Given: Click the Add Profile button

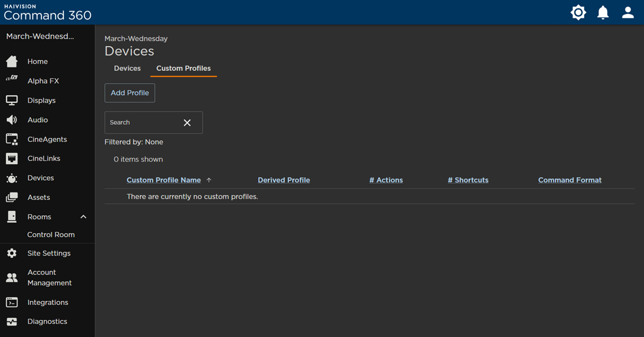Looking at the screenshot, I should pos(130,93).
